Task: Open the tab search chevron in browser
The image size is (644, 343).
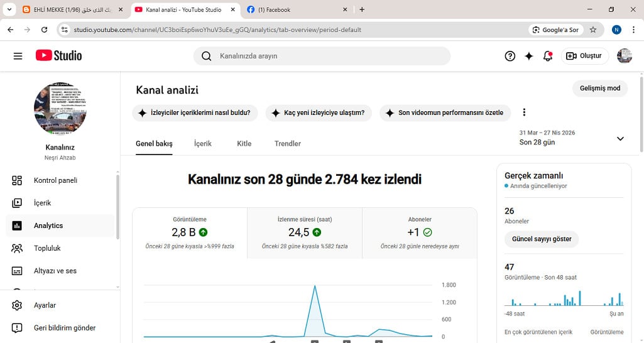Action: pyautogui.click(x=9, y=9)
